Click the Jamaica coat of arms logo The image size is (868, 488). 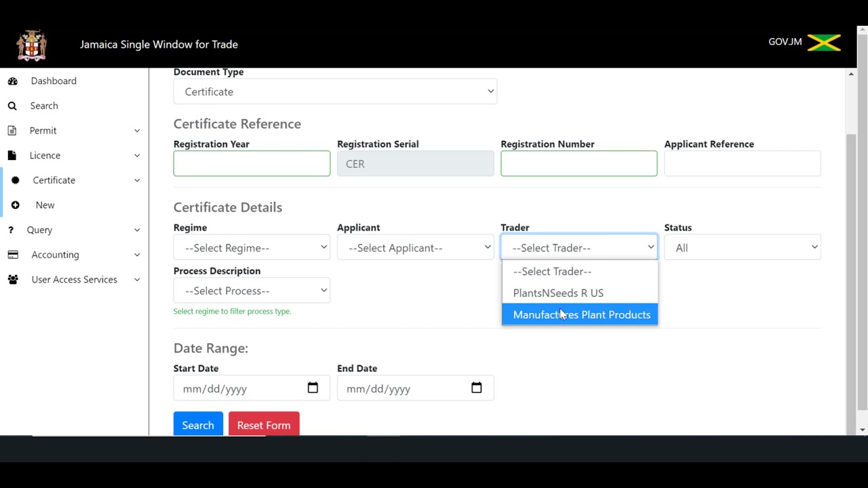click(32, 45)
